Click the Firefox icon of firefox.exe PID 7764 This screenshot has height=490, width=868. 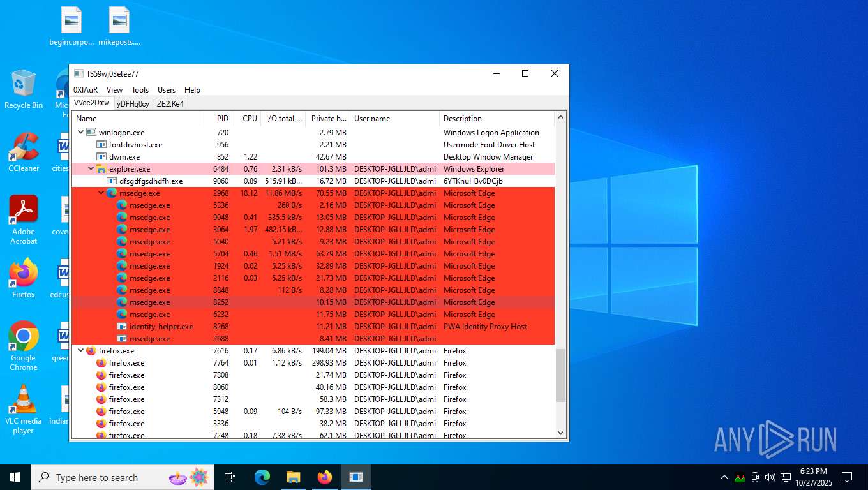pyautogui.click(x=101, y=363)
